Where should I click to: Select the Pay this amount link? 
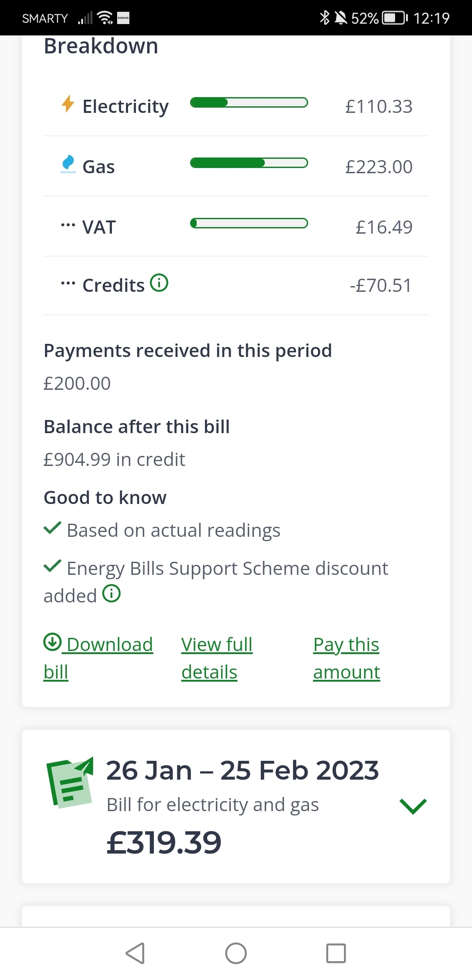347,658
